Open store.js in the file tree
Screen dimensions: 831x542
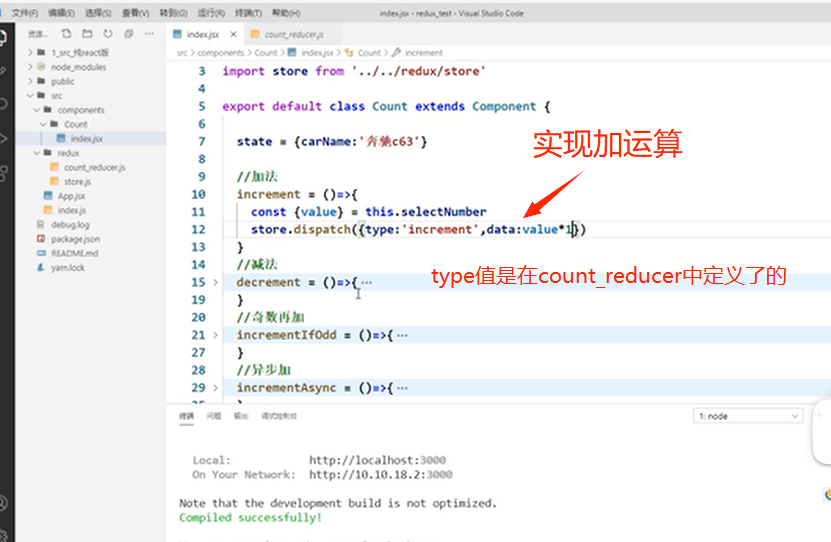pos(77,182)
